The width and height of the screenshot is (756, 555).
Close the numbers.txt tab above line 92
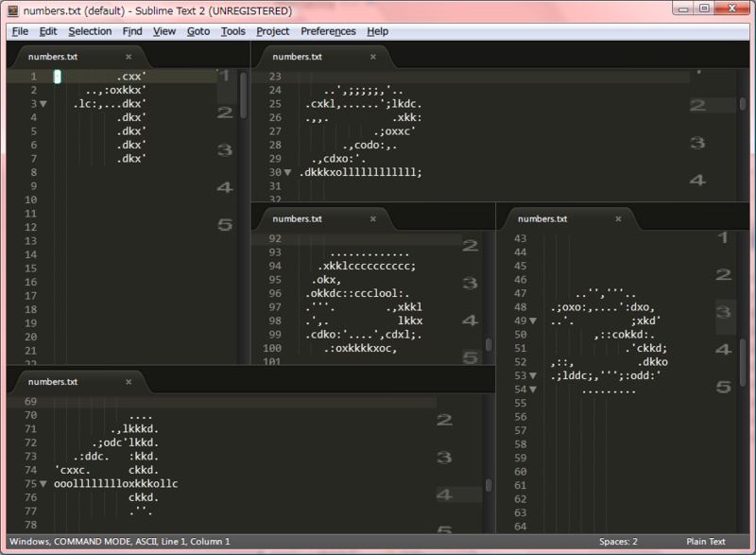(373, 219)
